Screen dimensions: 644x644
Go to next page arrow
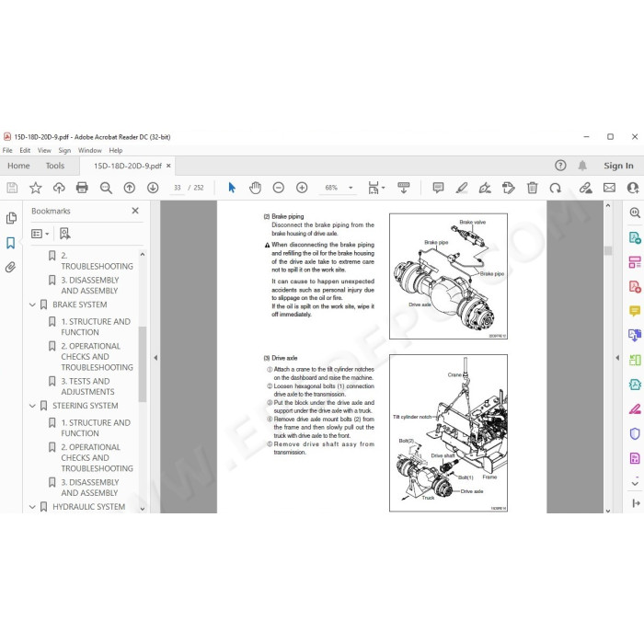tap(153, 188)
